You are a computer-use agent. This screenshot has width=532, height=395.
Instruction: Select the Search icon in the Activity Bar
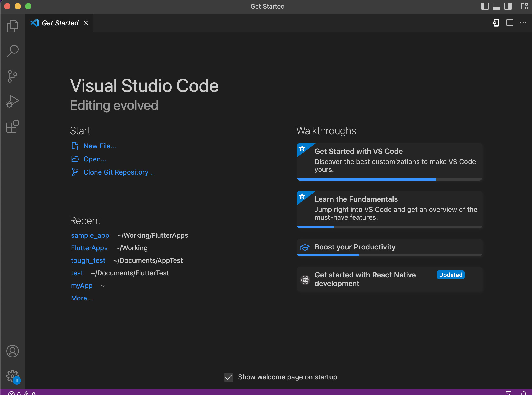click(x=12, y=51)
